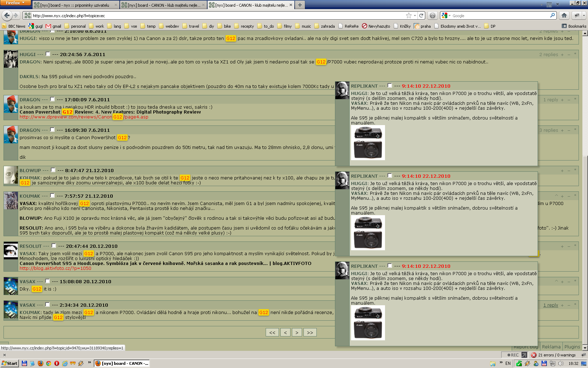
Task: Open camera thumbnail in topmost REPLIKANT popup
Action: pyautogui.click(x=368, y=143)
